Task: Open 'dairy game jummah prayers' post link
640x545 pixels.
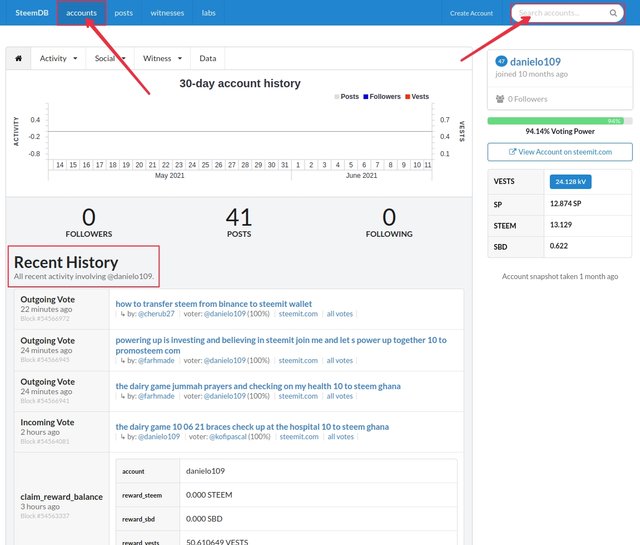Action: click(x=258, y=386)
